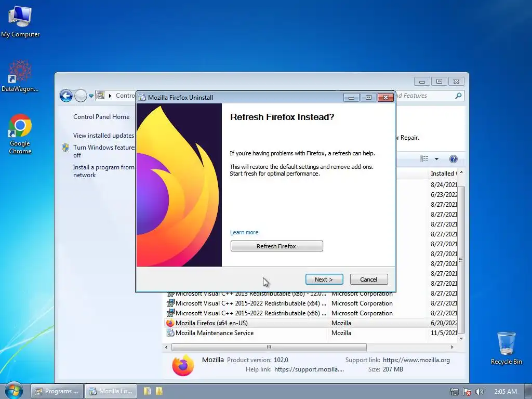Launch Google Chrome desktop shortcut
This screenshot has width=532, height=399.
tap(20, 134)
